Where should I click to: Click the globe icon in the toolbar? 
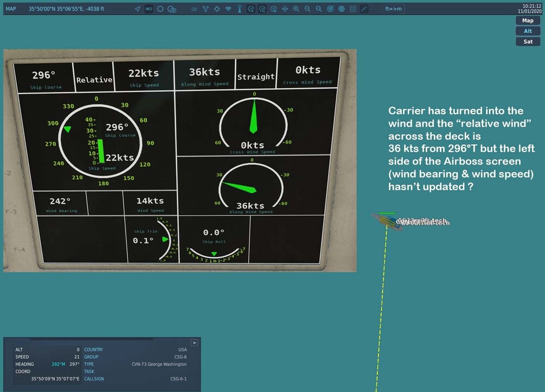pyautogui.click(x=342, y=9)
